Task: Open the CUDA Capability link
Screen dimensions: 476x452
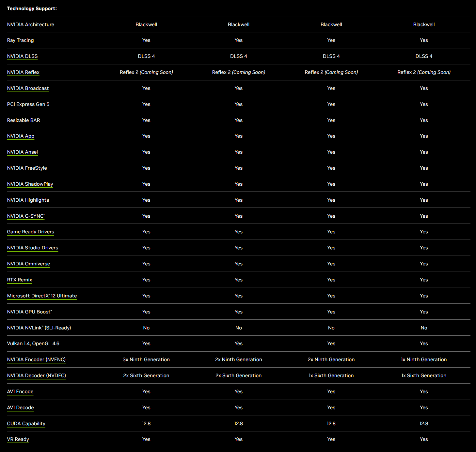Action: coord(26,424)
